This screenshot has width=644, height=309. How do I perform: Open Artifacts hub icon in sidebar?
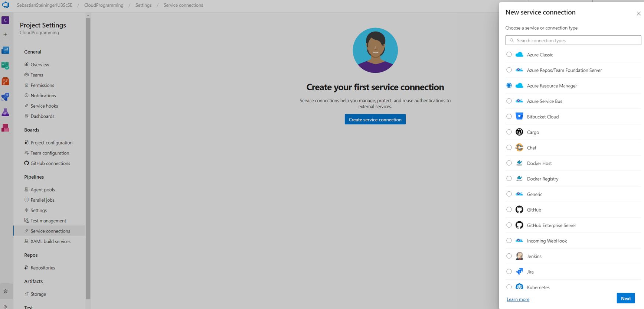[6, 128]
